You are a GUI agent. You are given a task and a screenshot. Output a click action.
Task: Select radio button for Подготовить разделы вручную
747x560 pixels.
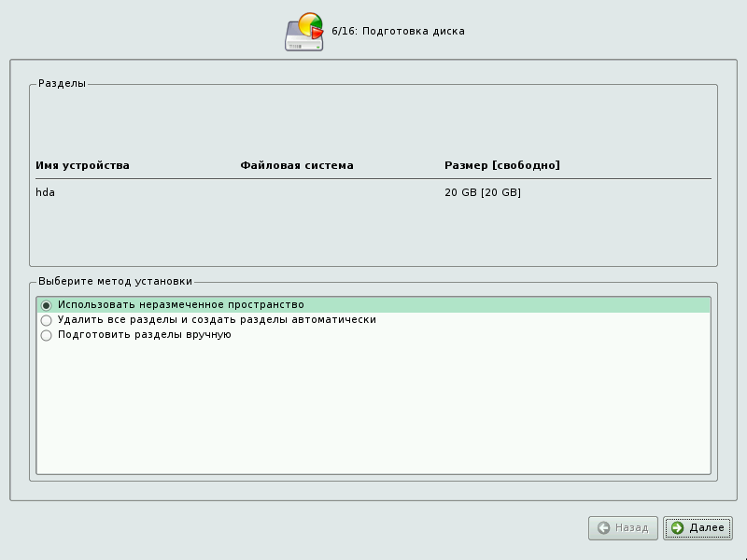click(46, 335)
